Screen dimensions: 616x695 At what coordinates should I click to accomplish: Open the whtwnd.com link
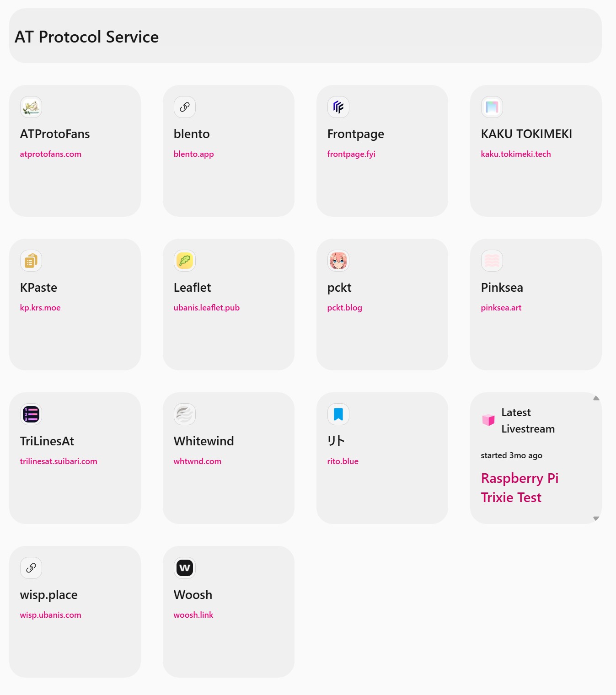point(198,461)
